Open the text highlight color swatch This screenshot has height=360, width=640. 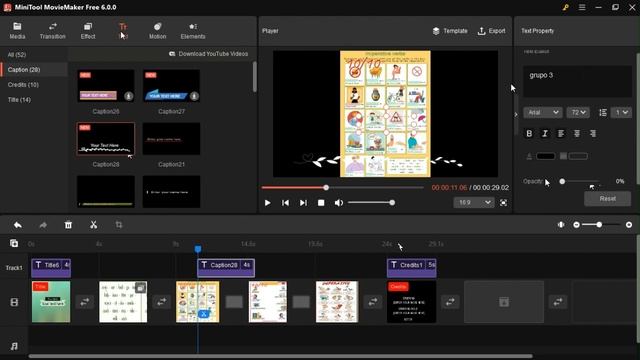[x=578, y=156]
